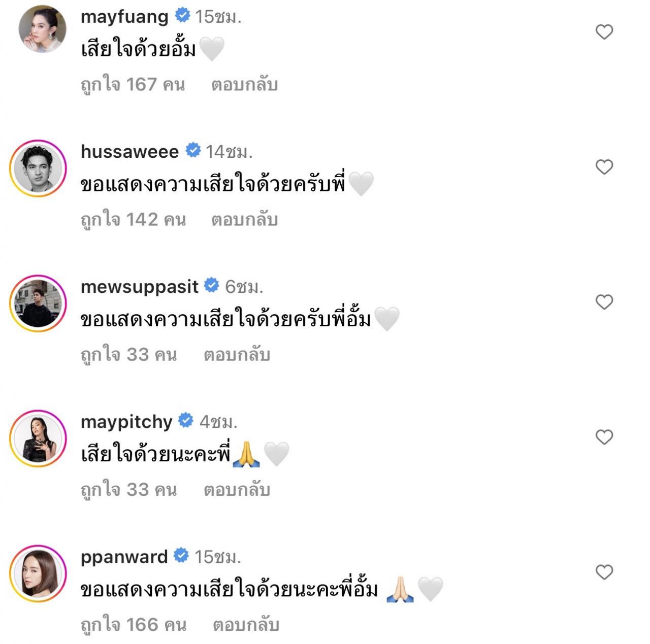The height and width of the screenshot is (644, 650).
Task: Like mayfuang's comment with the heart
Action: tap(604, 32)
